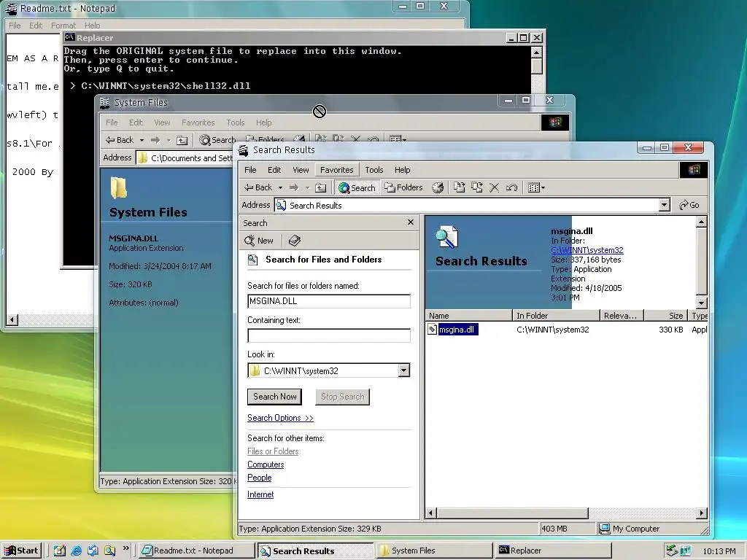
Task: Start a New search
Action: tap(259, 241)
